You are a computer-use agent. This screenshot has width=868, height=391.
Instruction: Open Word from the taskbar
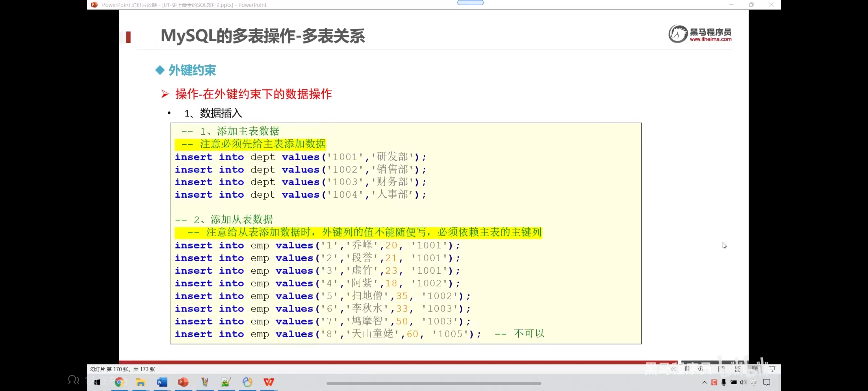[162, 382]
